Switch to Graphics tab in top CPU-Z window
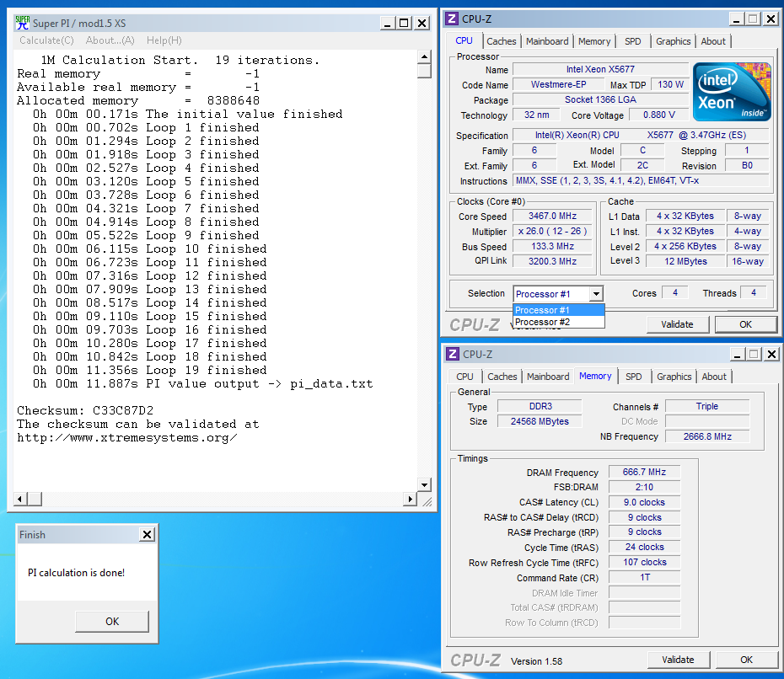 [673, 41]
